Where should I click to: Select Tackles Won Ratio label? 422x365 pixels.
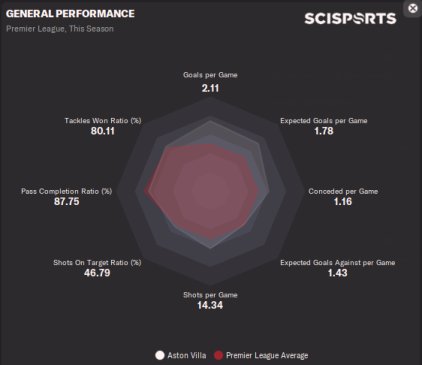click(x=103, y=121)
